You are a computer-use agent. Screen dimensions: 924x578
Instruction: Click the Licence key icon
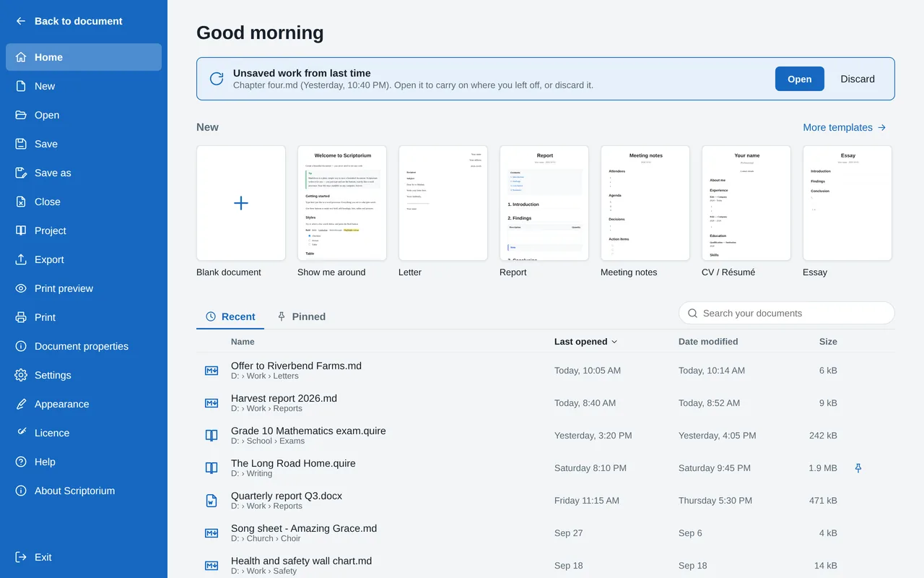[x=21, y=433]
